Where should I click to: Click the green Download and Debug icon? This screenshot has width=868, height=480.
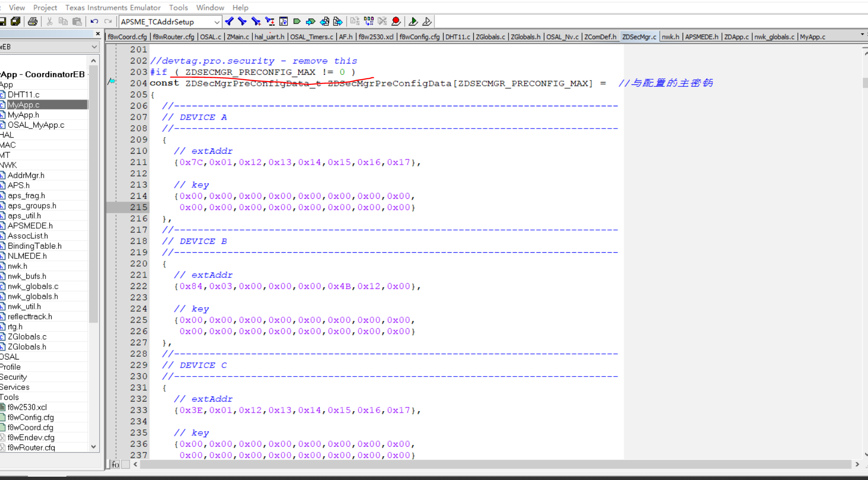coord(413,21)
